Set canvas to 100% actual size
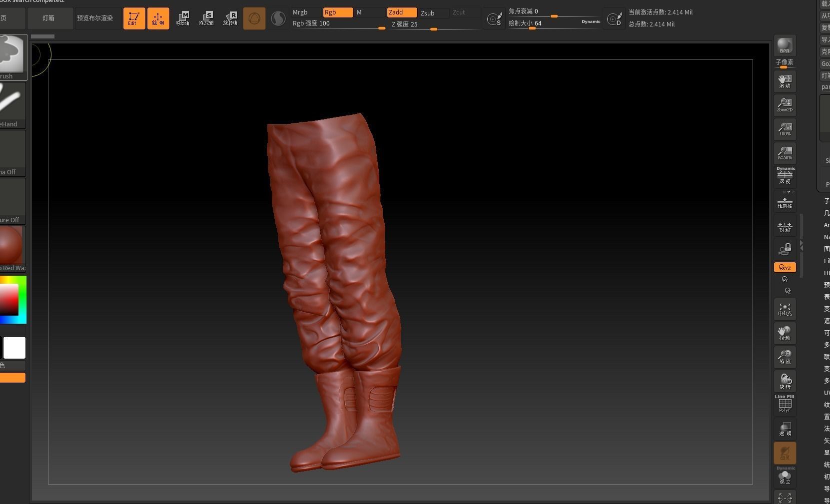Image resolution: width=830 pixels, height=504 pixels. [785, 129]
